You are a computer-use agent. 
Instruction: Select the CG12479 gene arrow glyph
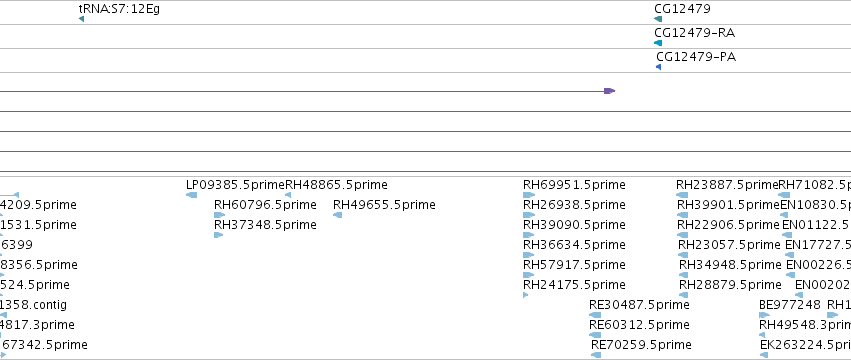(x=658, y=19)
